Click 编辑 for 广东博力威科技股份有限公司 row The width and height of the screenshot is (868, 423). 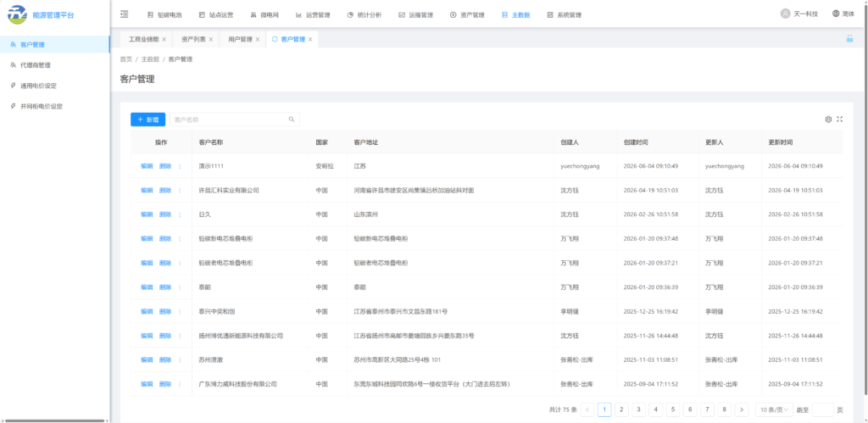pyautogui.click(x=147, y=384)
